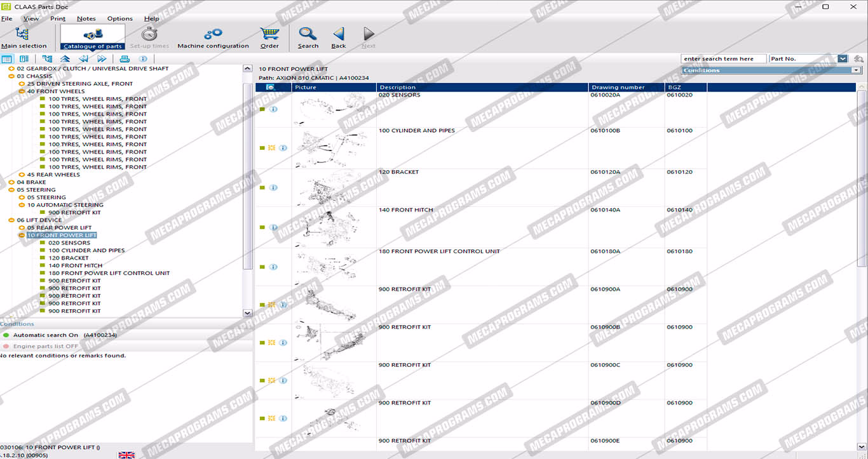Click the print icon in secondary toolbar
The width and height of the screenshot is (868, 459).
(x=125, y=59)
